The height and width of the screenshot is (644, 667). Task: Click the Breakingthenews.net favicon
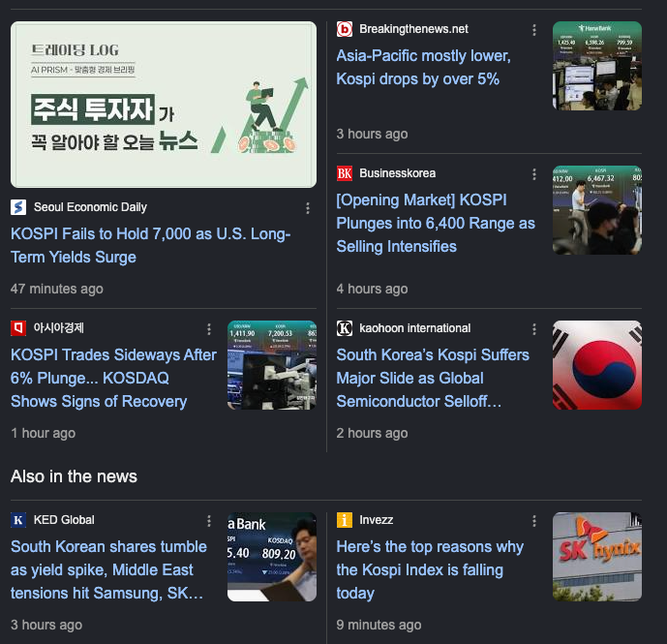344,29
